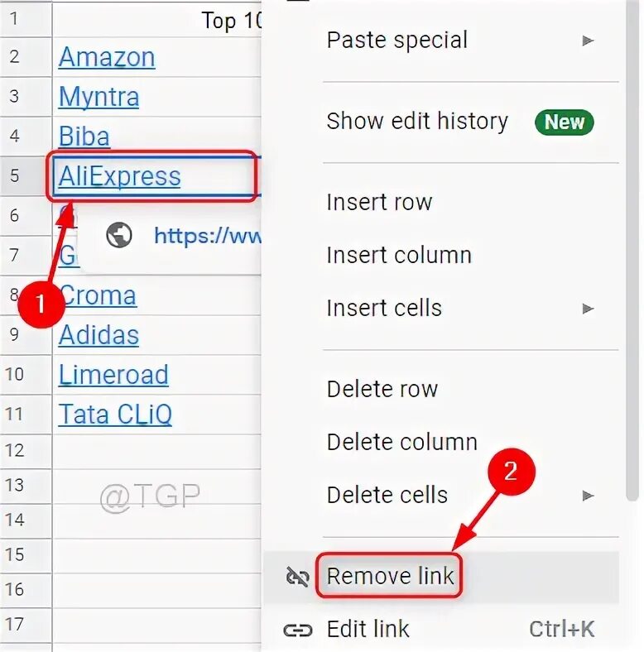Click the Remove link unlink icon
This screenshot has height=652, width=644.
(297, 577)
